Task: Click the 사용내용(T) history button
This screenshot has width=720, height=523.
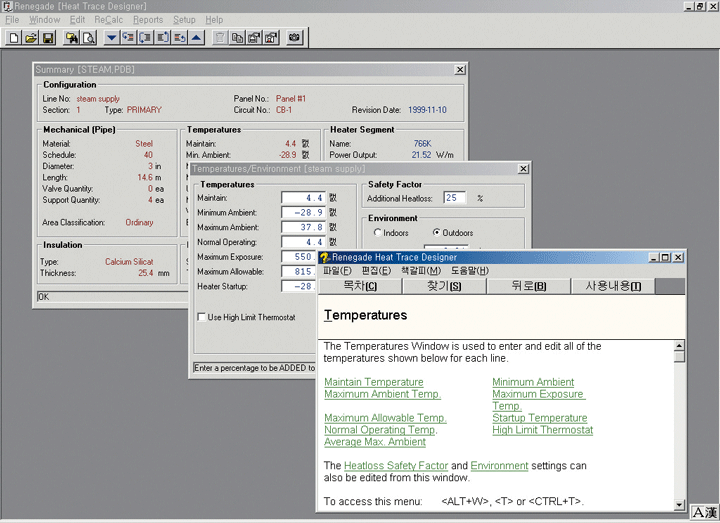Action: tap(613, 286)
